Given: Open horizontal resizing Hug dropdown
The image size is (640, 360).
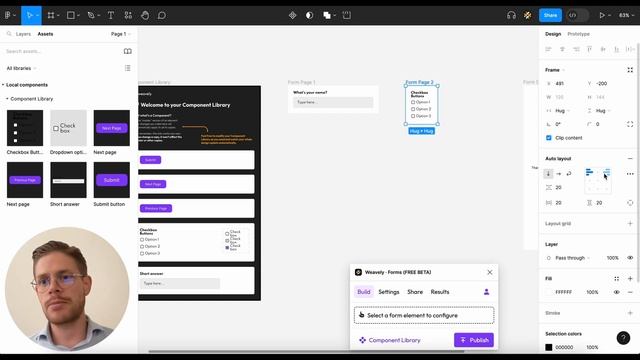Looking at the screenshot, I should click(562, 111).
